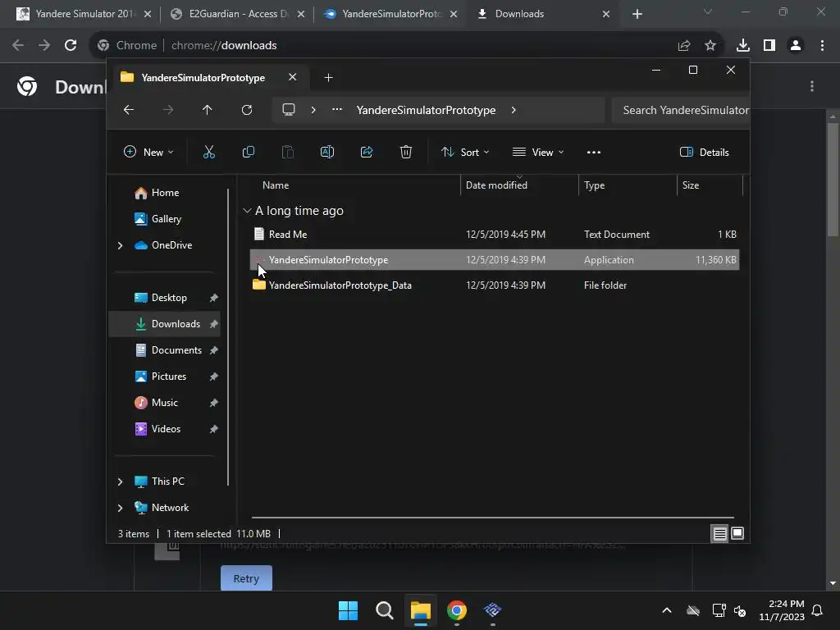The image size is (840, 630).
Task: Add a new File Explorer tab
Action: coord(328,78)
